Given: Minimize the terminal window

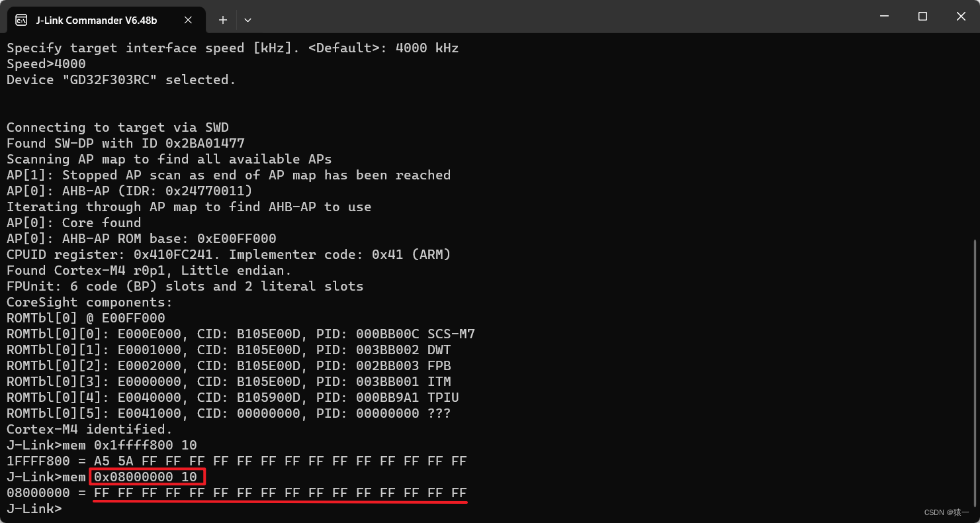Looking at the screenshot, I should 884,16.
